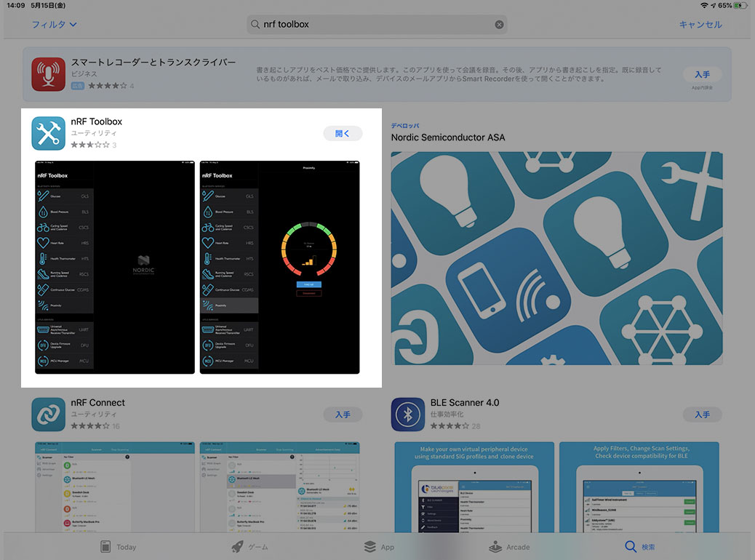Switch to the Today tab
The height and width of the screenshot is (560, 755).
(x=119, y=547)
